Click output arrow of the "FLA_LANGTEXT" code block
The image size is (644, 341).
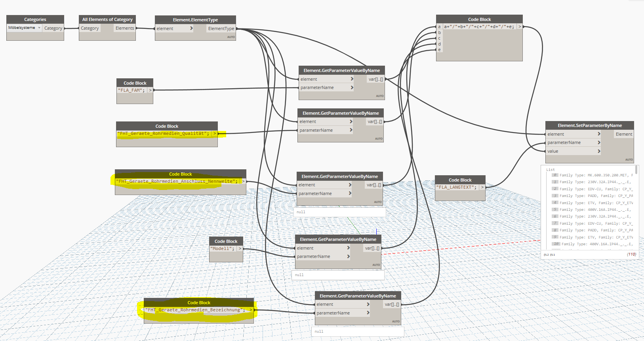click(482, 187)
